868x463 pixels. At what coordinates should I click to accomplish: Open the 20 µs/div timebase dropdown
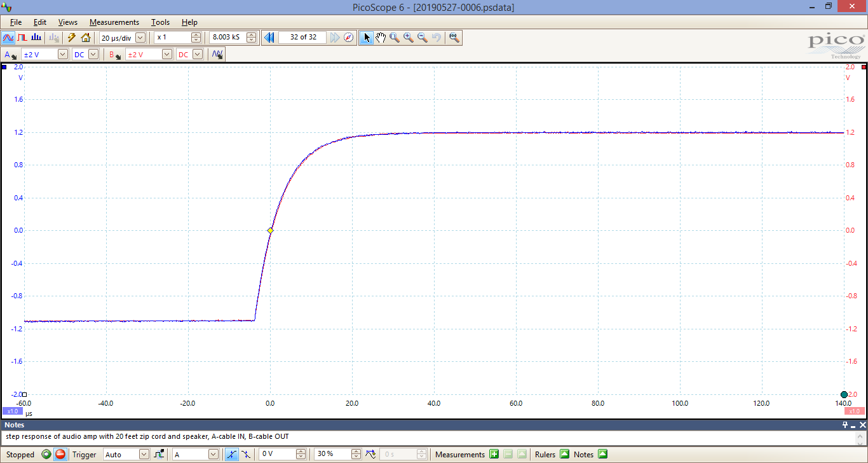click(x=140, y=38)
